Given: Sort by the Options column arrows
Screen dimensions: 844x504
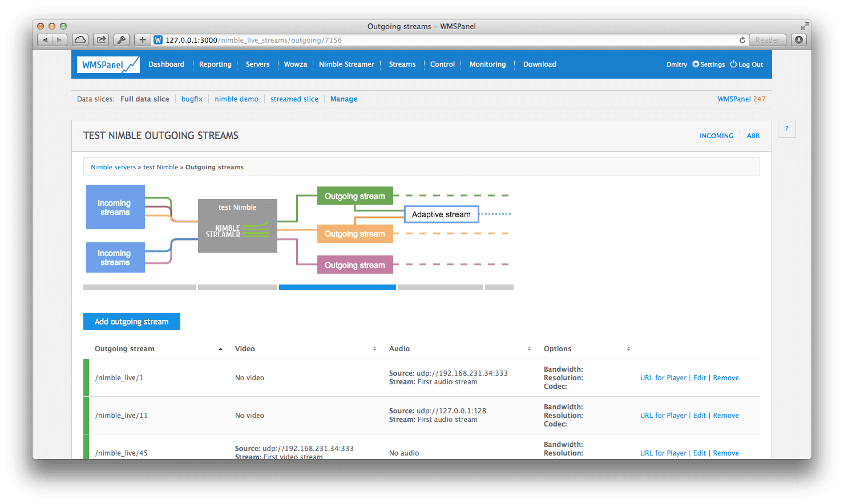Looking at the screenshot, I should coord(628,349).
